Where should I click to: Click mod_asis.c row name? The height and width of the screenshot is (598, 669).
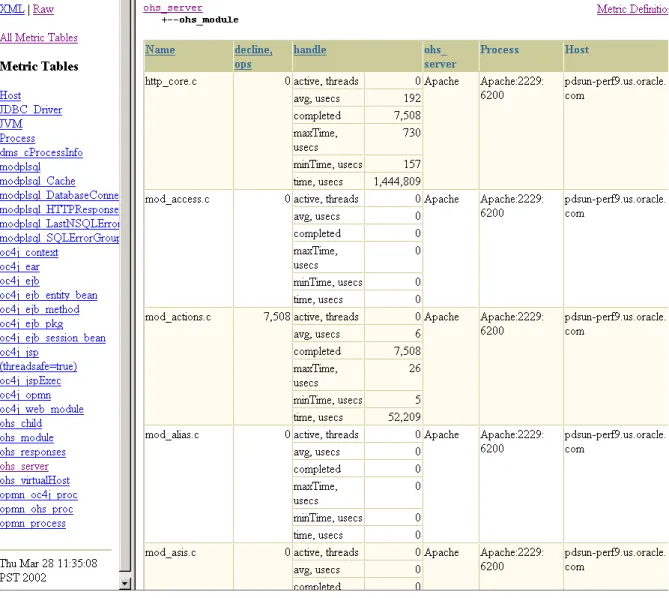pyautogui.click(x=170, y=552)
